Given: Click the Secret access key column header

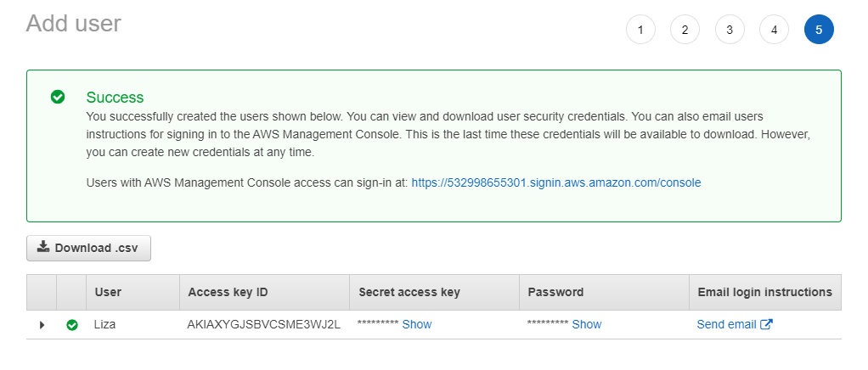Looking at the screenshot, I should pyautogui.click(x=409, y=292).
